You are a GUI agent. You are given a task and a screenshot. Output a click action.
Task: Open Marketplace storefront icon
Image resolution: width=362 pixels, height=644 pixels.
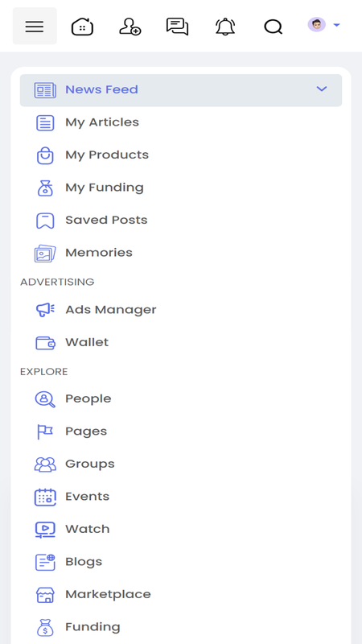click(x=45, y=594)
